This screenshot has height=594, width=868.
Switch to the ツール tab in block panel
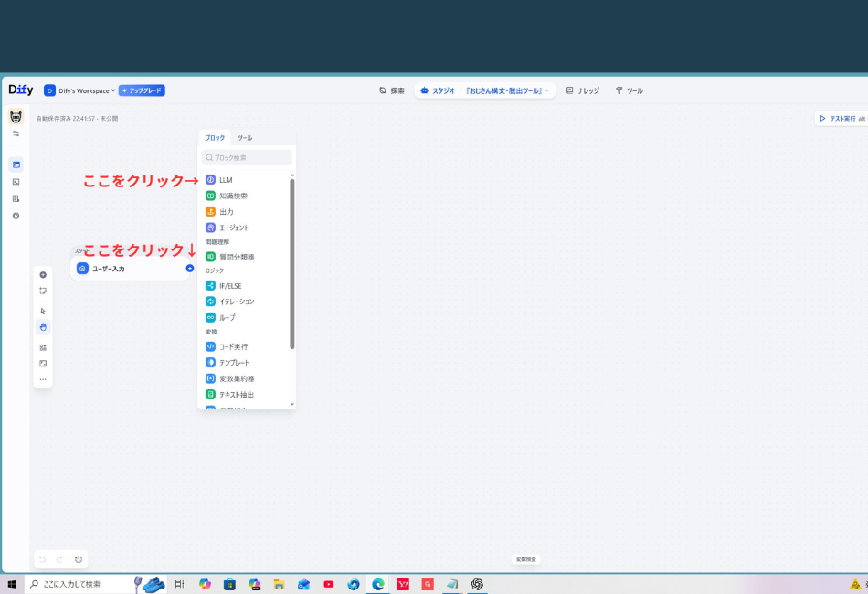tap(245, 138)
